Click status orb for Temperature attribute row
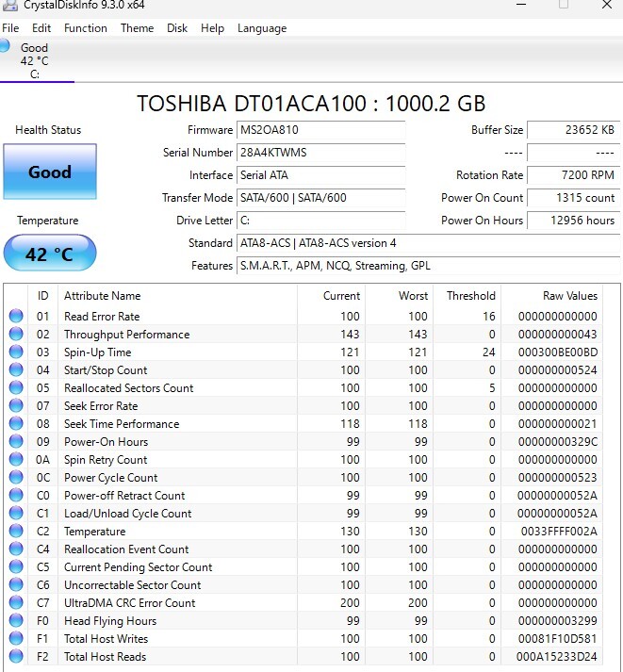Screen dimensions: 623x672 pyautogui.click(x=16, y=531)
